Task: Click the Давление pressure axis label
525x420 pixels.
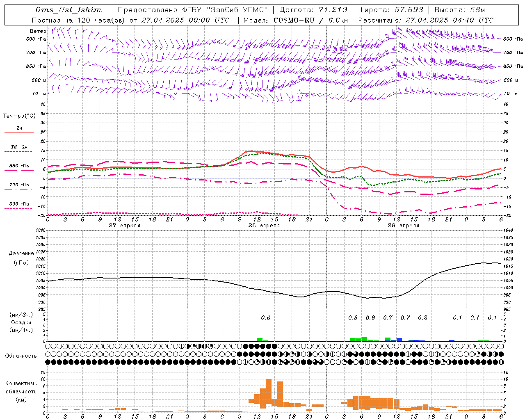Action: 21,253
